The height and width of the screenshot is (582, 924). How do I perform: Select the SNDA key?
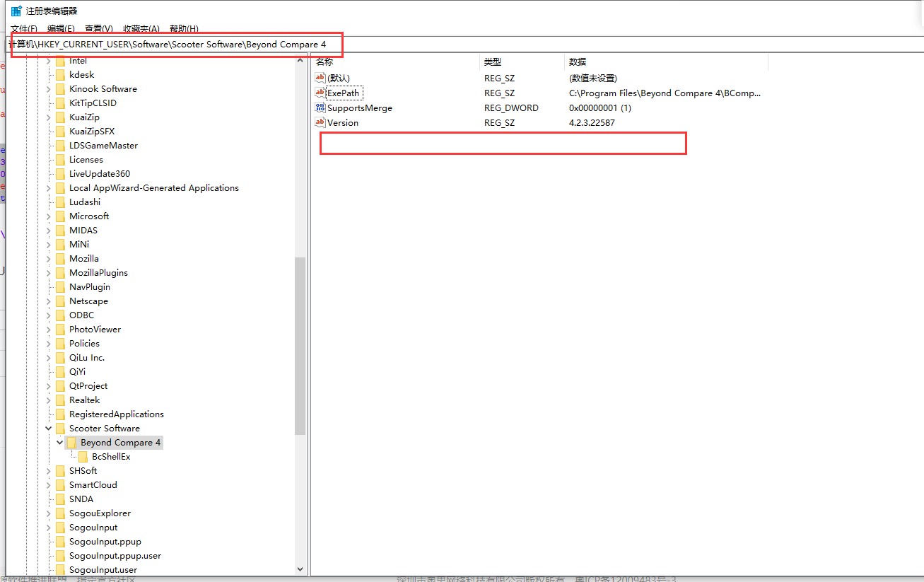coord(81,499)
